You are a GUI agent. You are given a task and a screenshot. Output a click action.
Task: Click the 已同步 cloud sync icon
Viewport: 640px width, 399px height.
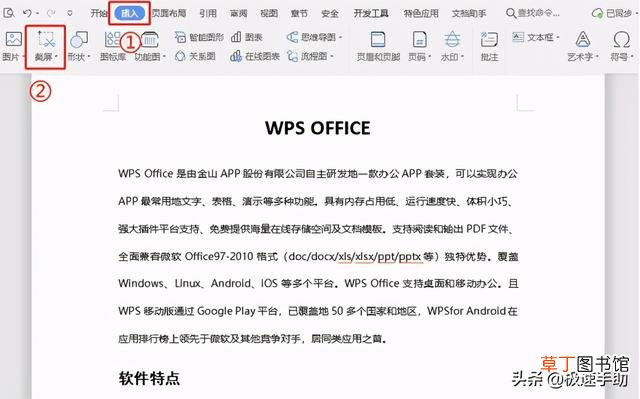(x=597, y=13)
